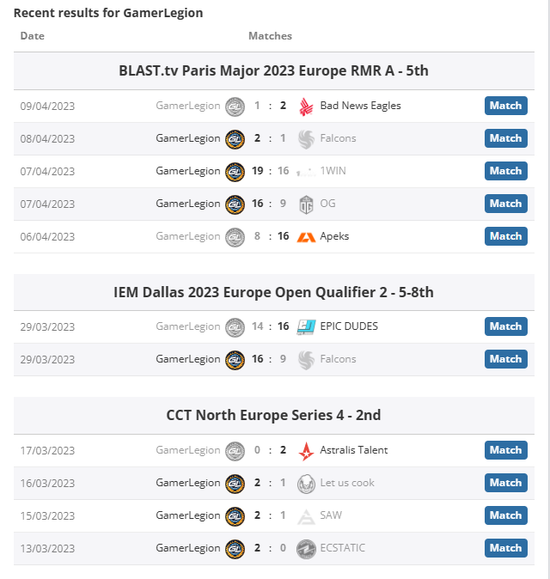550x579 pixels.
Task: Open the IEM Dallas 2023 Europe Open Qualifier 2 event
Action: (x=274, y=292)
